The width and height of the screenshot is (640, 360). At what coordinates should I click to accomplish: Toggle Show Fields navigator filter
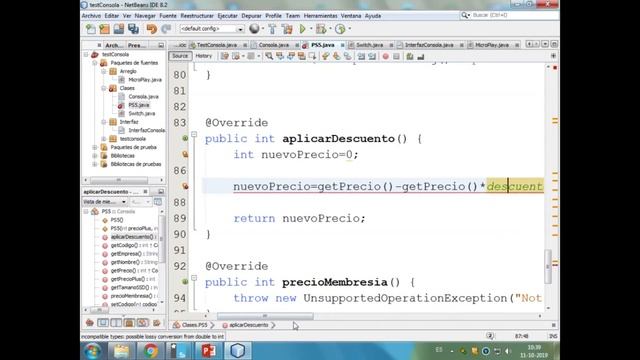coord(103,323)
